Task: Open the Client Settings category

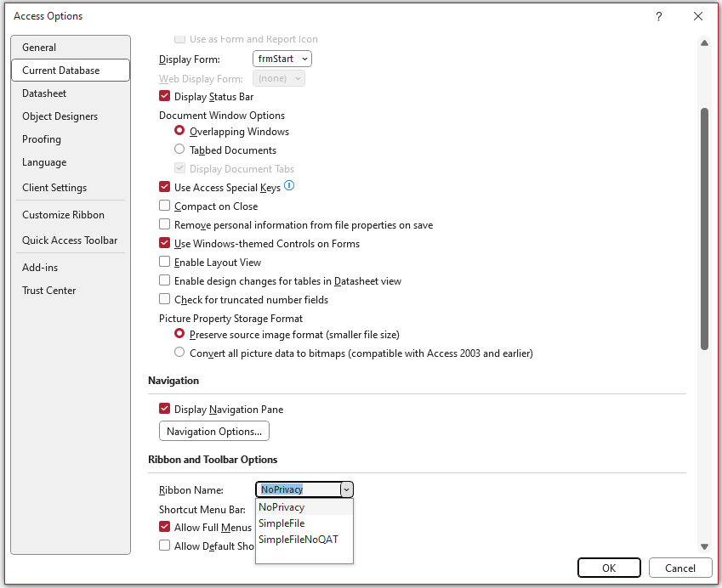Action: click(x=71, y=188)
